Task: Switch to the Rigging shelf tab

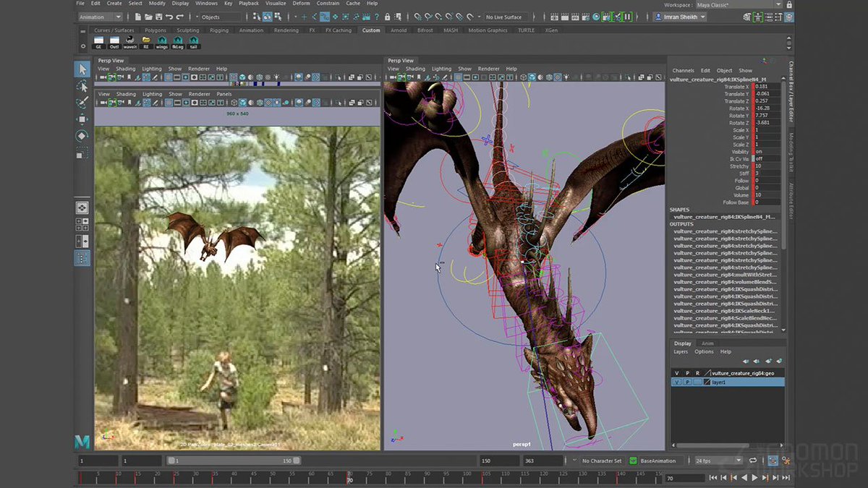Action: 218,30
